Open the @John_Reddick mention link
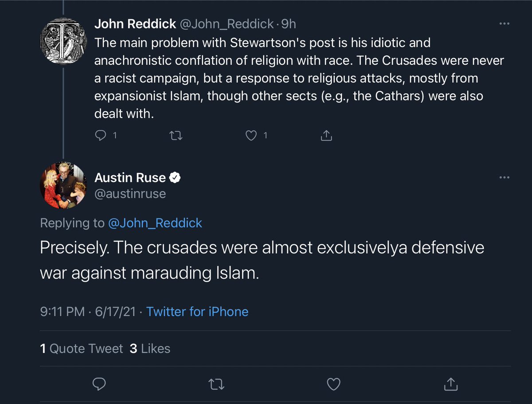The image size is (532, 404). point(155,223)
